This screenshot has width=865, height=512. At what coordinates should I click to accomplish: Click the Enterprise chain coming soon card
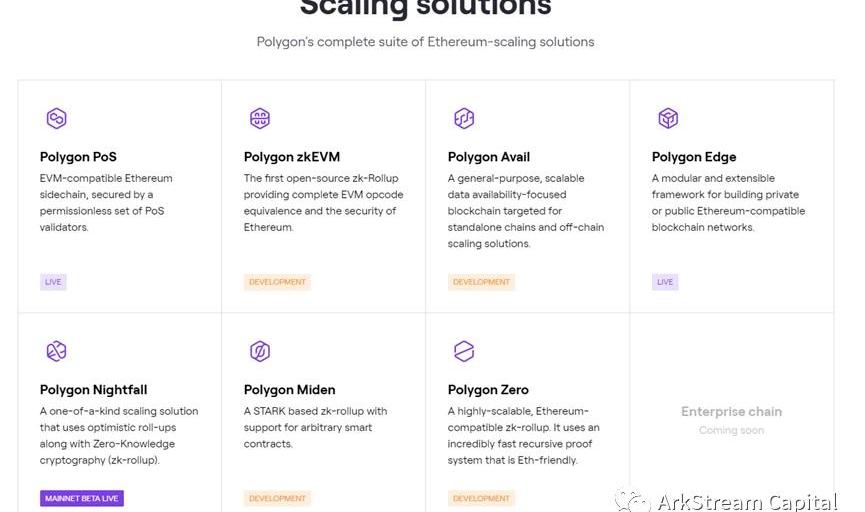pos(731,419)
